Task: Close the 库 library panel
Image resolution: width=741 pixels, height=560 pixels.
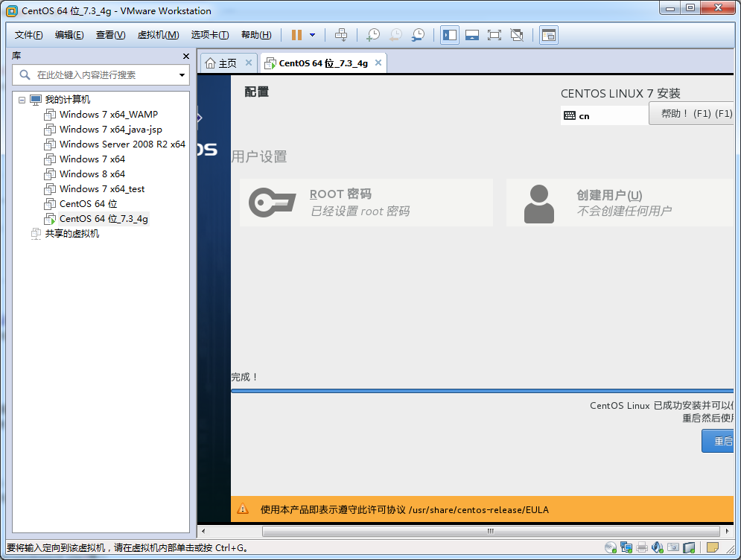Action: pyautogui.click(x=185, y=57)
